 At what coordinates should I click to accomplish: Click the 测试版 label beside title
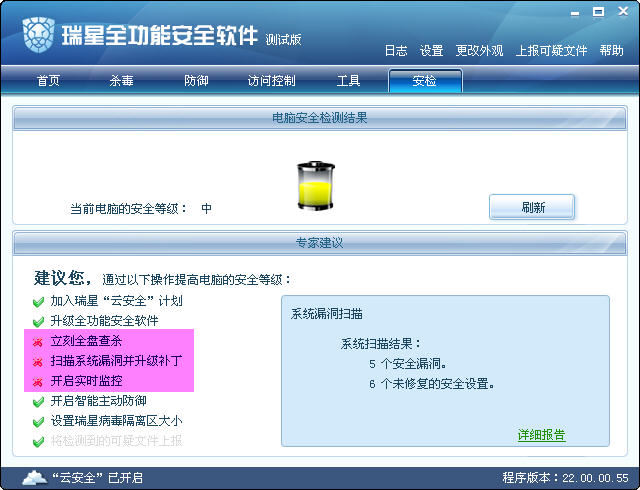click(x=283, y=40)
